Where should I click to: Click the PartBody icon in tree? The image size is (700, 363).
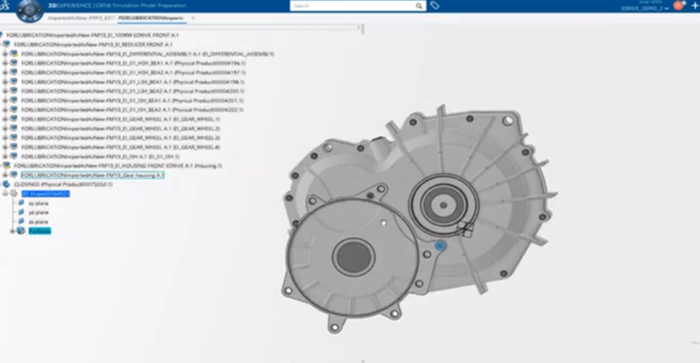21,231
